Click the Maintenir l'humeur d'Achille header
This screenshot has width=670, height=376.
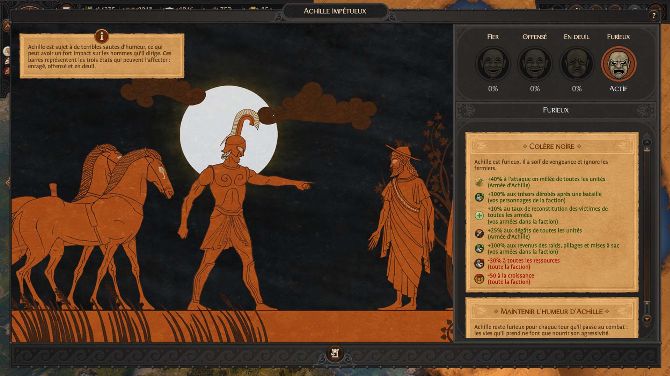pyautogui.click(x=552, y=311)
